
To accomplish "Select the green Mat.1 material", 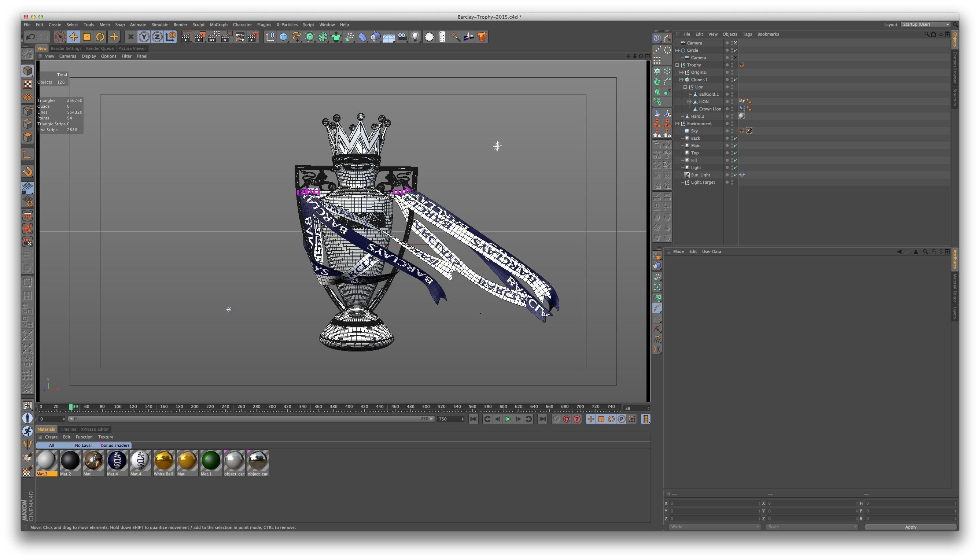I will click(x=210, y=464).
